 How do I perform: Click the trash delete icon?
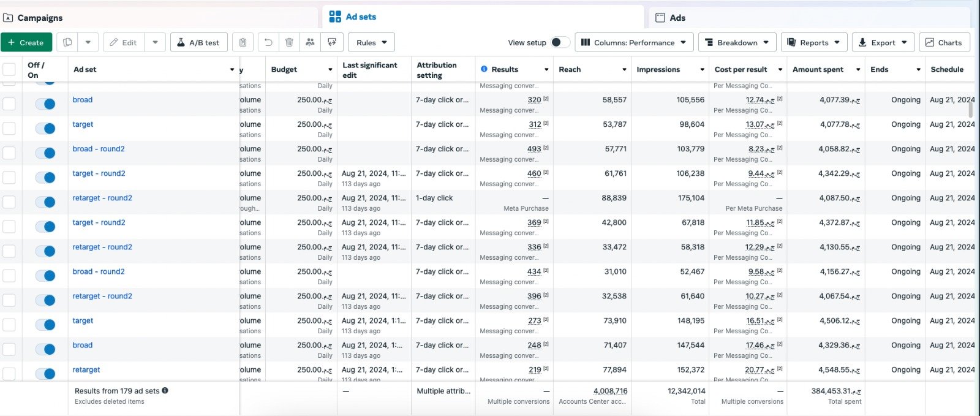pos(289,42)
